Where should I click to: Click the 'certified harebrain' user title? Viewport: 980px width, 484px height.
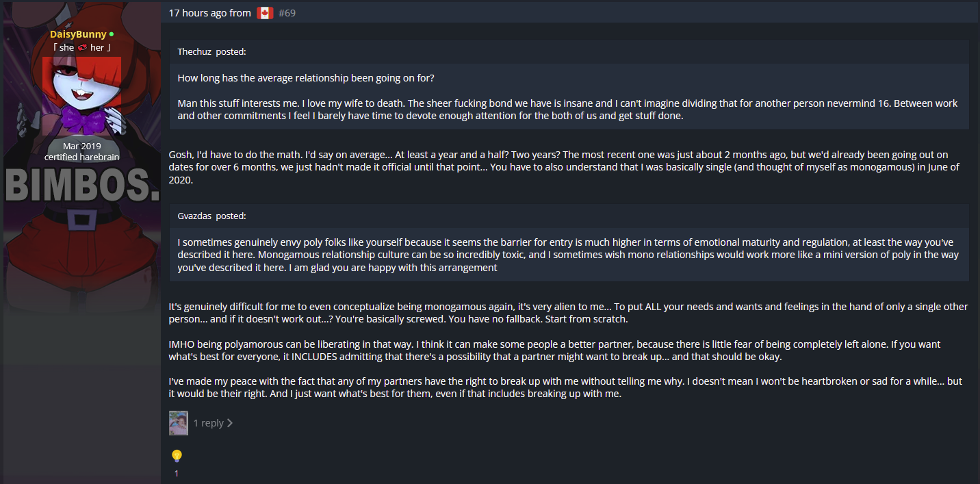click(x=81, y=157)
